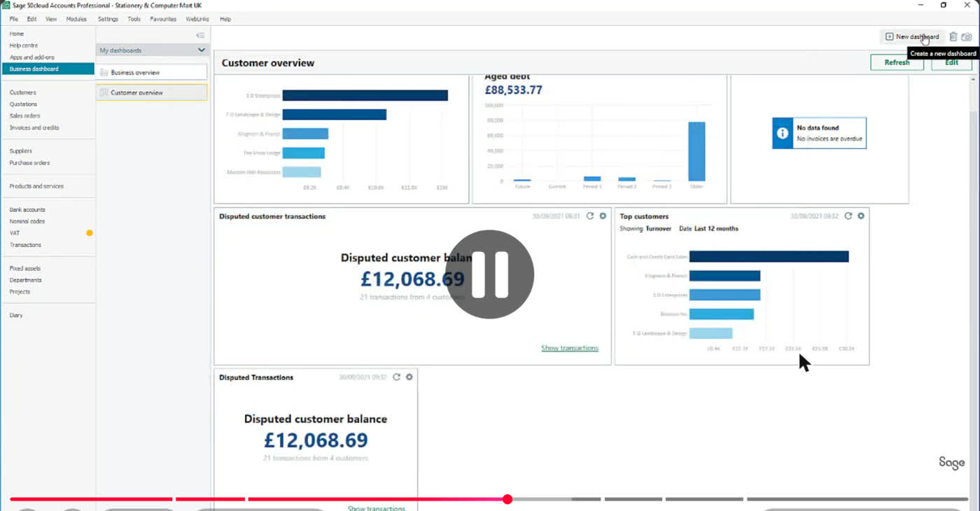Open the File menu
The image size is (980, 511).
[14, 19]
